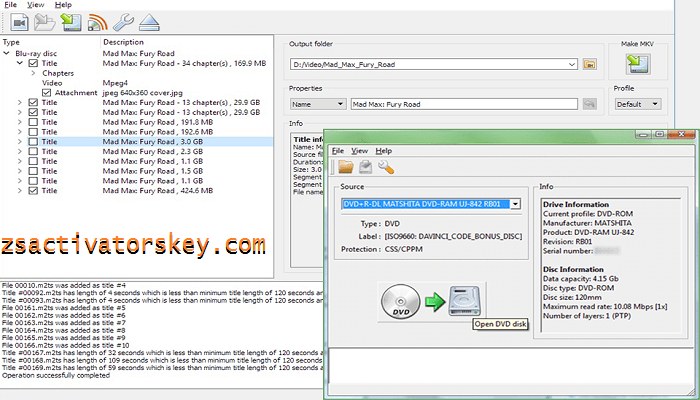Click the Description column header
700x400 pixels.
click(x=123, y=42)
